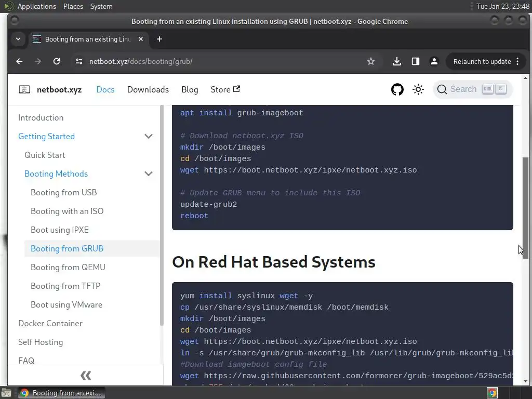
Task: Click Relaunch to update button
Action: point(482,61)
